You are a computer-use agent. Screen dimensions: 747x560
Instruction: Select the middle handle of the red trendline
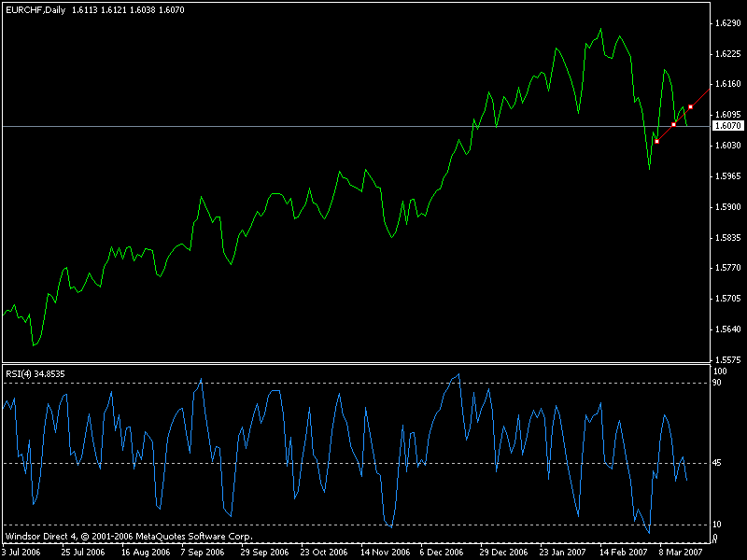(674, 124)
